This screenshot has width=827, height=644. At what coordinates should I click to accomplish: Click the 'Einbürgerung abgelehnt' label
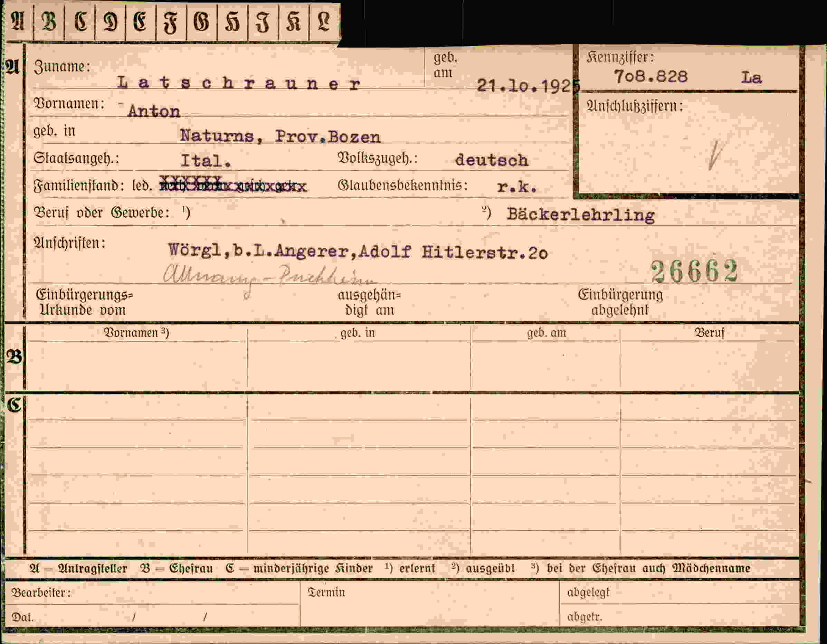620,302
